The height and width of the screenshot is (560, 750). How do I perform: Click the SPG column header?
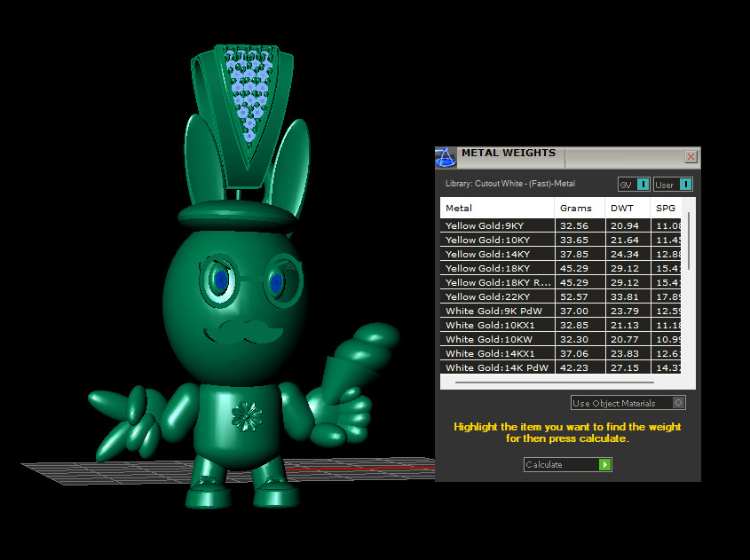(666, 208)
